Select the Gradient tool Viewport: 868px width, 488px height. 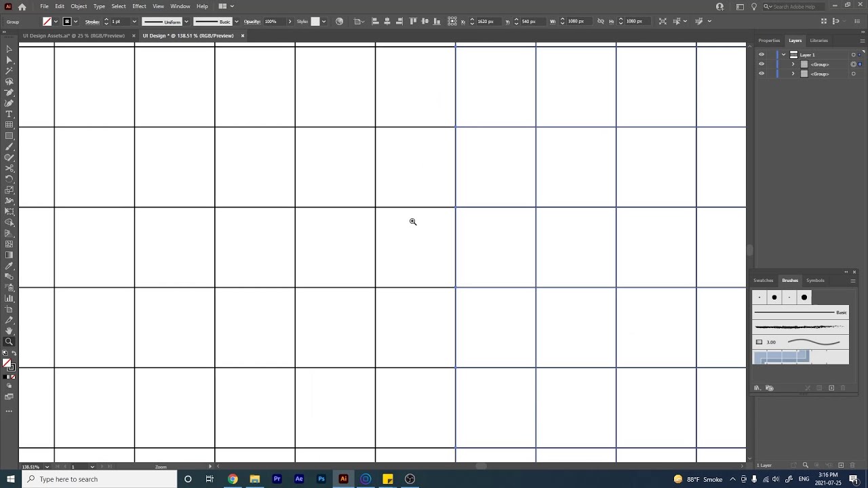pyautogui.click(x=9, y=255)
